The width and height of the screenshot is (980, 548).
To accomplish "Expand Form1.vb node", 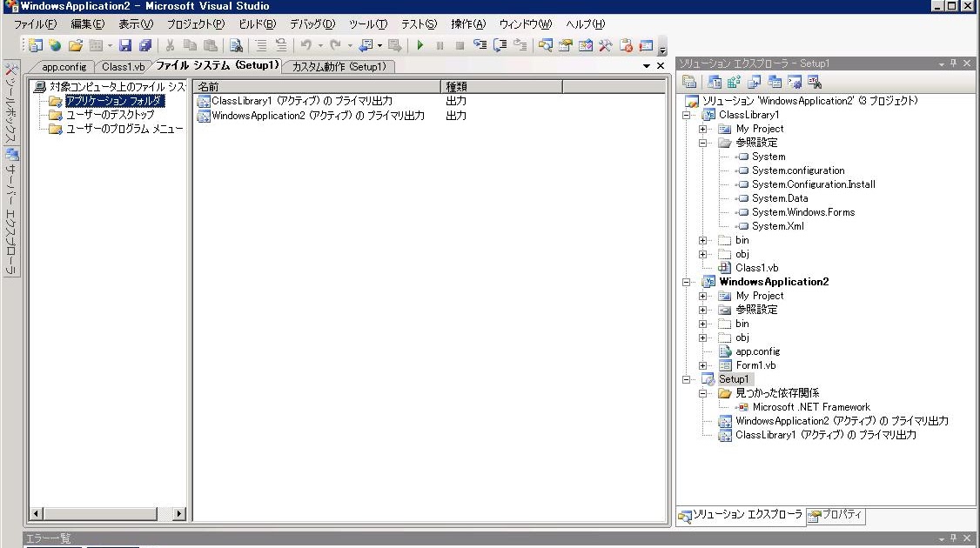I will [702, 365].
